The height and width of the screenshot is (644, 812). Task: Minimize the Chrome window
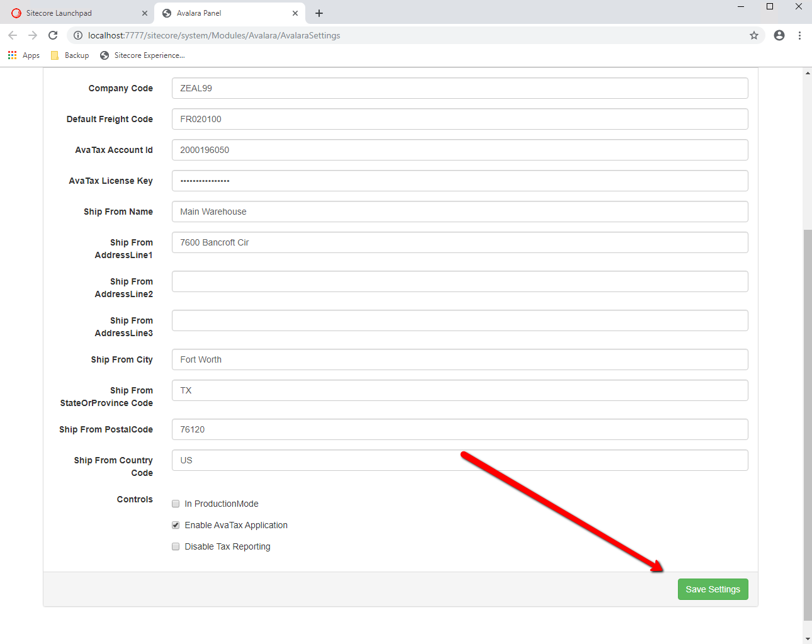741,6
